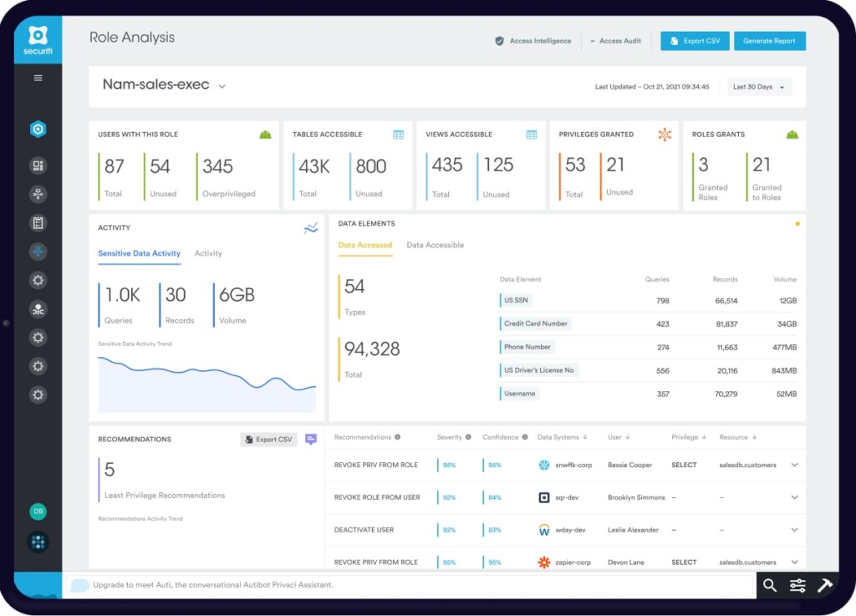Image resolution: width=856 pixels, height=616 pixels.
Task: Click the sqr-dev data system
Action: click(558, 497)
